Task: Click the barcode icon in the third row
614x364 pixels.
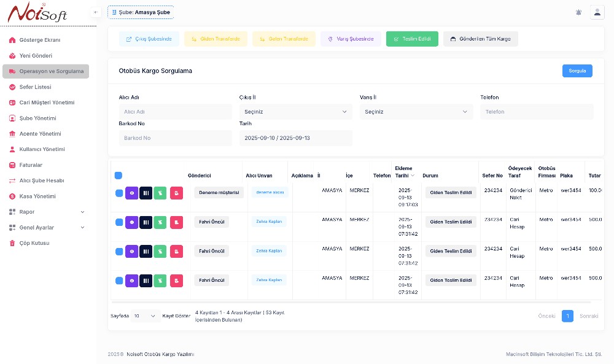Action: click(x=146, y=251)
